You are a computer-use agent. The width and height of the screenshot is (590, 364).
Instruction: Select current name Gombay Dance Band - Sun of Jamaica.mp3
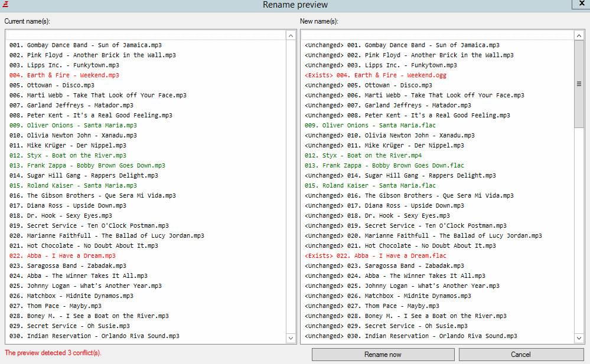click(x=85, y=45)
